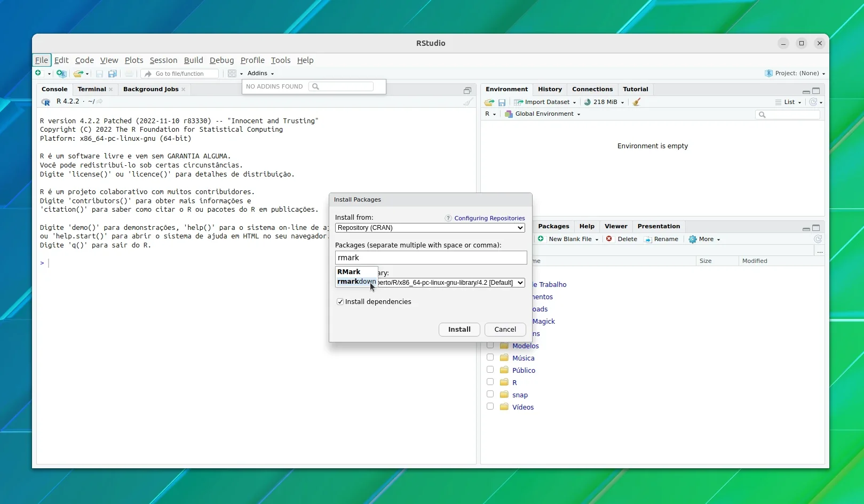Toggle Install dependencies checkbox
This screenshot has height=504, width=864.
(x=340, y=302)
